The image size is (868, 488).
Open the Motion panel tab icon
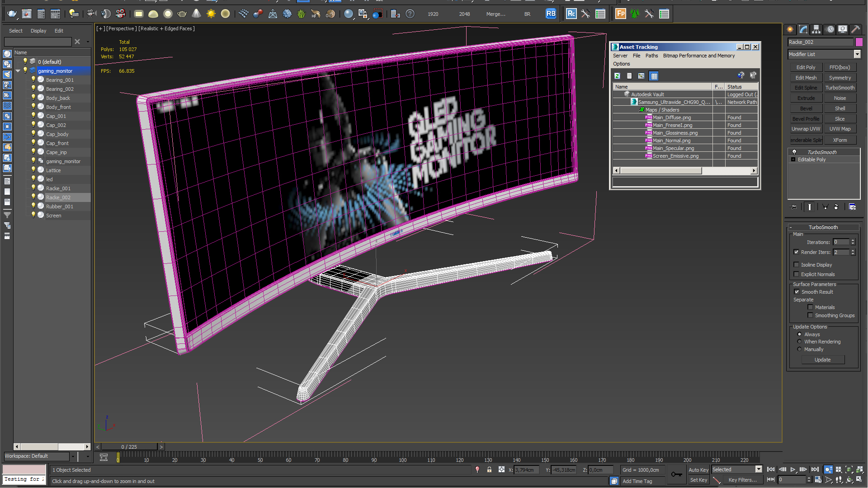point(830,29)
